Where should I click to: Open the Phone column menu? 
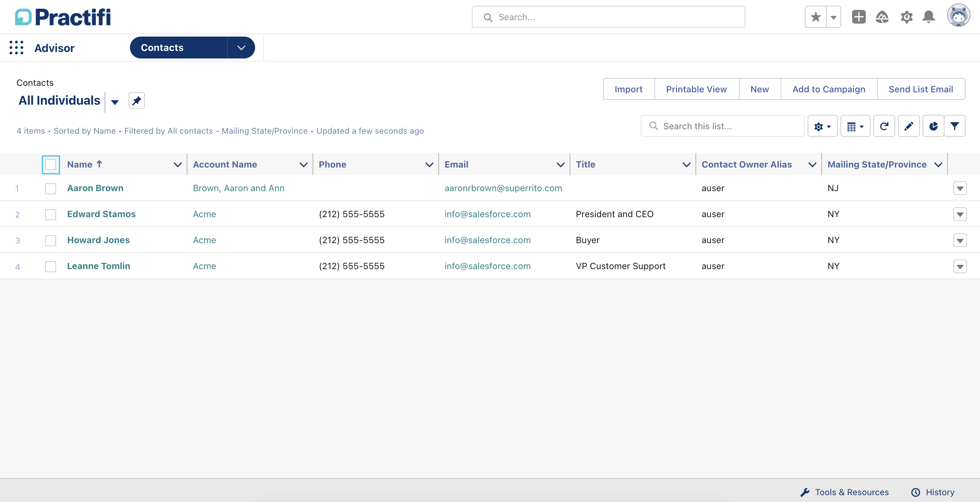coord(429,164)
